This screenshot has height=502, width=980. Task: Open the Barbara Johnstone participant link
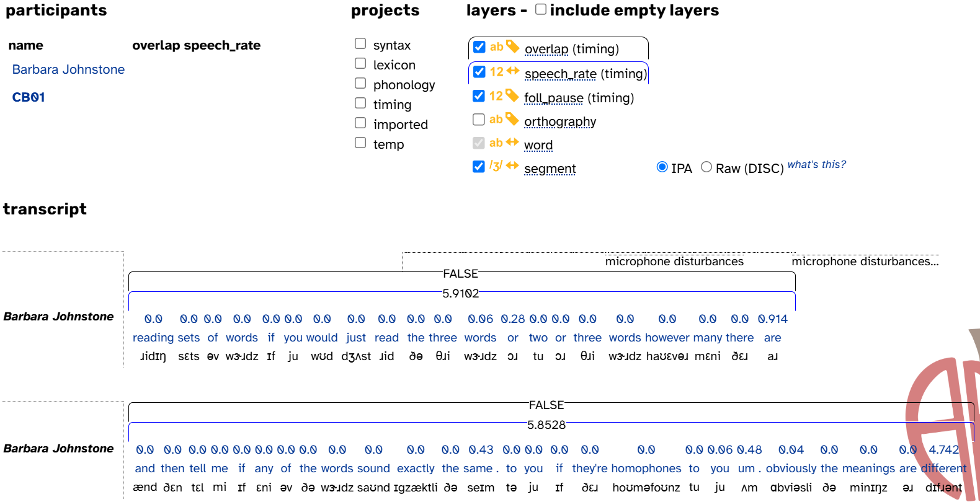[x=68, y=69]
